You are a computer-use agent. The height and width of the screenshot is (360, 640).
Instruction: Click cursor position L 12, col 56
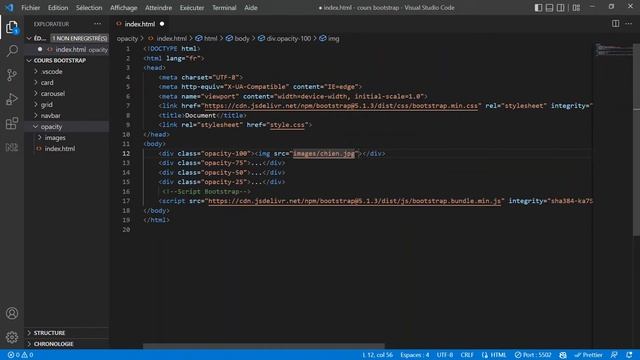pyautogui.click(x=378, y=355)
